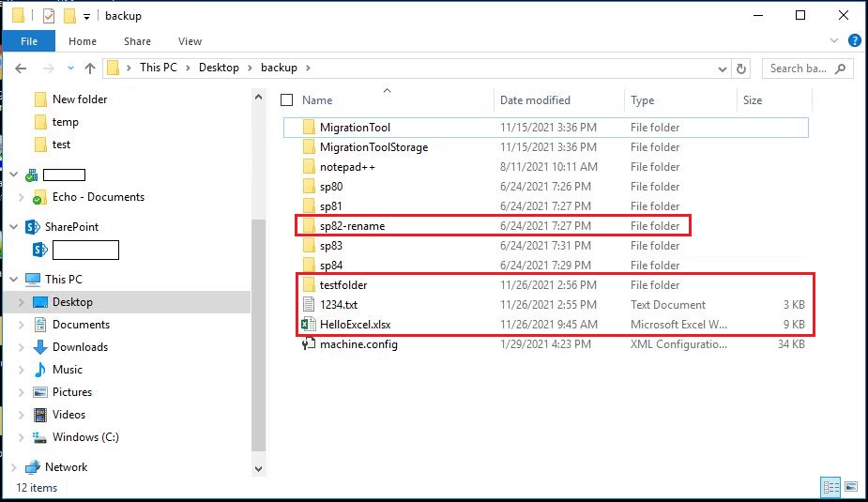Select the MigrationTool folder icon

tap(309, 128)
